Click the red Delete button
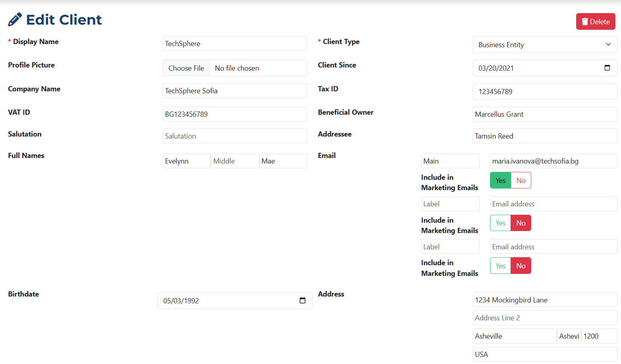This screenshot has height=364, width=621. [x=595, y=21]
